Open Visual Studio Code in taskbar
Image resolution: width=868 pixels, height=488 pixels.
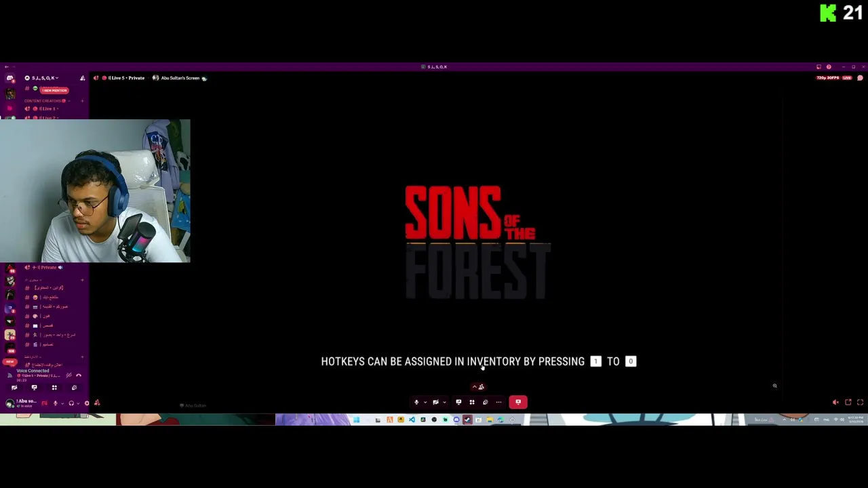(412, 420)
